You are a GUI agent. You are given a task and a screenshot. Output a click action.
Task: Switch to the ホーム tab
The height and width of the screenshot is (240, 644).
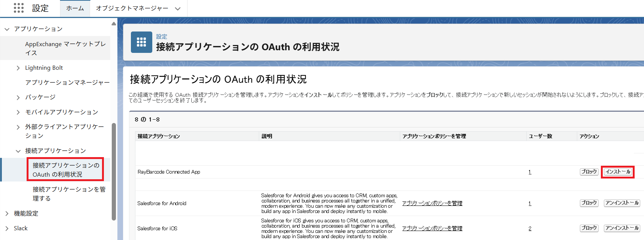(75, 8)
